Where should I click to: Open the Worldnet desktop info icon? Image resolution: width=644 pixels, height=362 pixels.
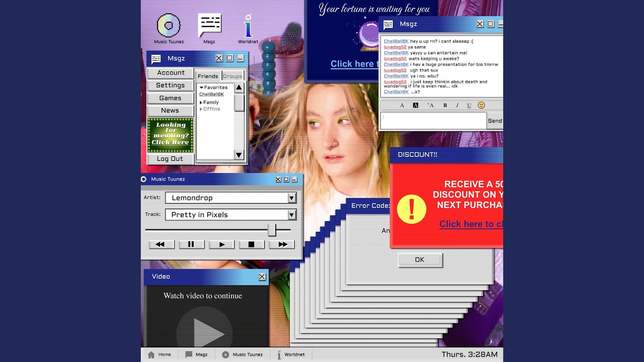(x=248, y=26)
